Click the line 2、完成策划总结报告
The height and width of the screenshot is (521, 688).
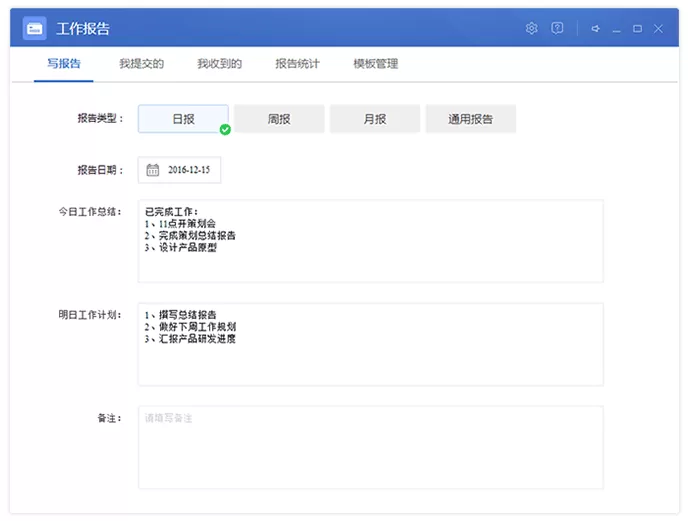coord(190,236)
